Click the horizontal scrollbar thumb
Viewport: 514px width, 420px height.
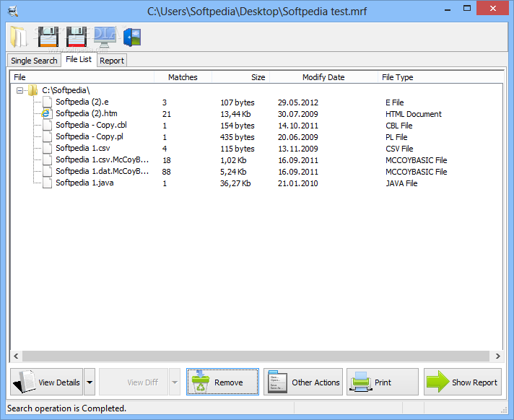coord(256,356)
